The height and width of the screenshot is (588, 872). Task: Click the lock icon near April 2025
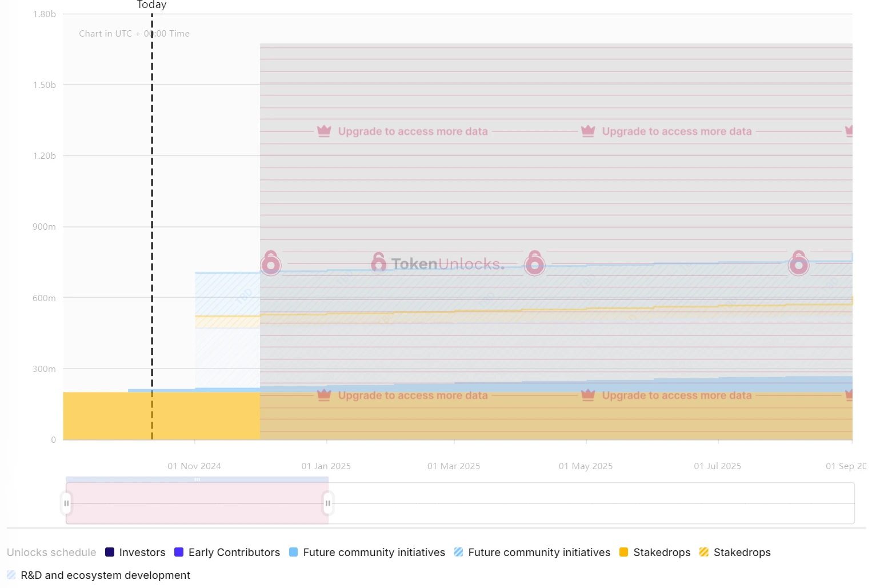point(534,263)
